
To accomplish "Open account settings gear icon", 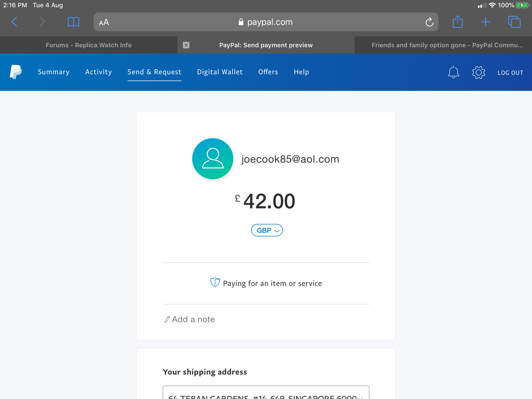I will 478,72.
